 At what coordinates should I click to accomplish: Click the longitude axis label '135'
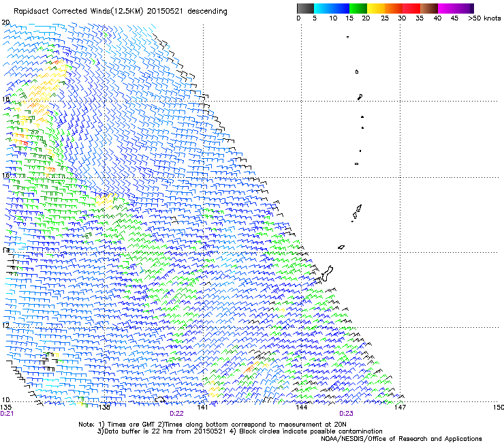point(6,408)
